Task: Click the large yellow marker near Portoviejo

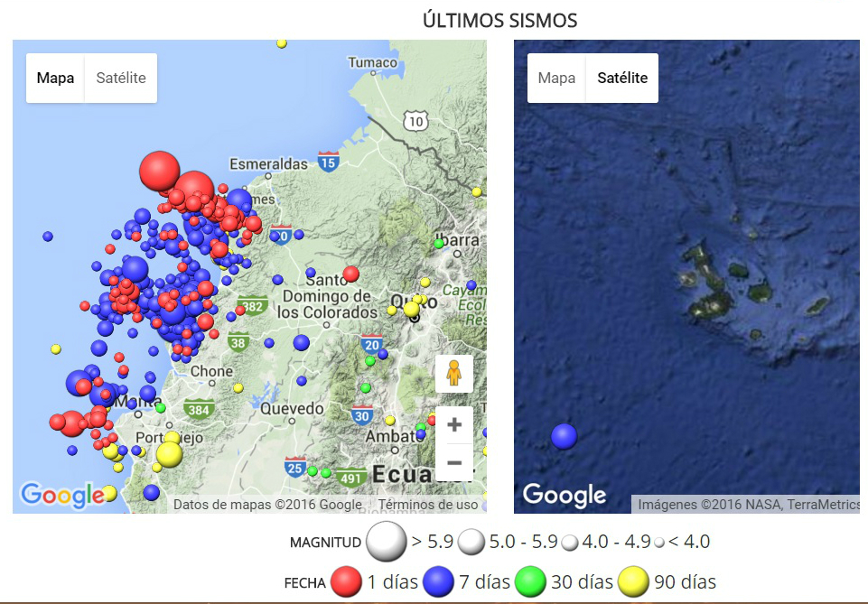Action: (x=169, y=454)
